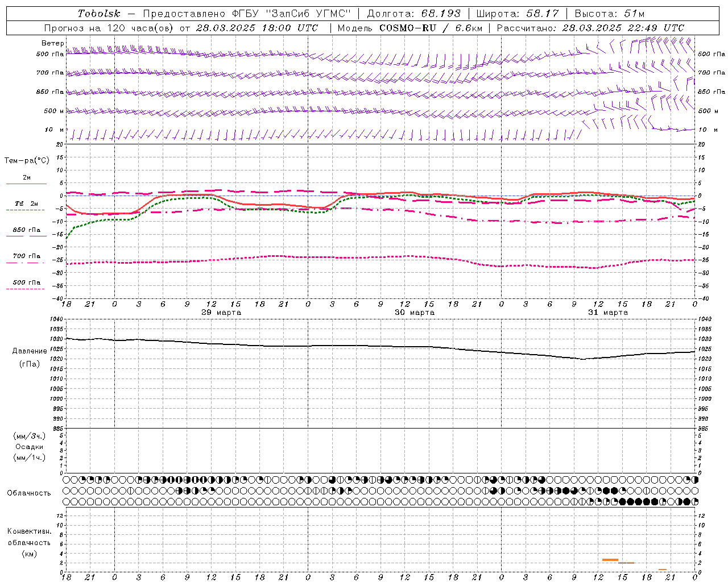Click the '29 марта' date label
This screenshot has height=582, width=728.
pos(221,313)
